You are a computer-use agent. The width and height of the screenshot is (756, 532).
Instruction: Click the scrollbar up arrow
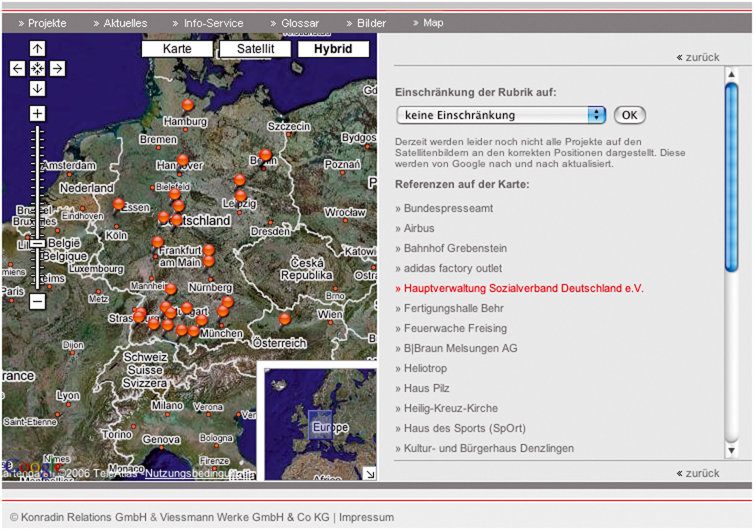(x=731, y=74)
